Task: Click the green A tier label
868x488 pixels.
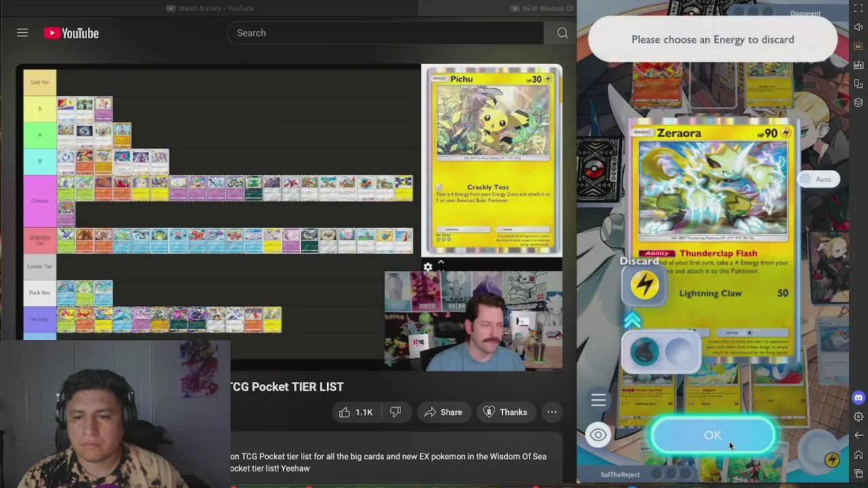Action: (40, 135)
